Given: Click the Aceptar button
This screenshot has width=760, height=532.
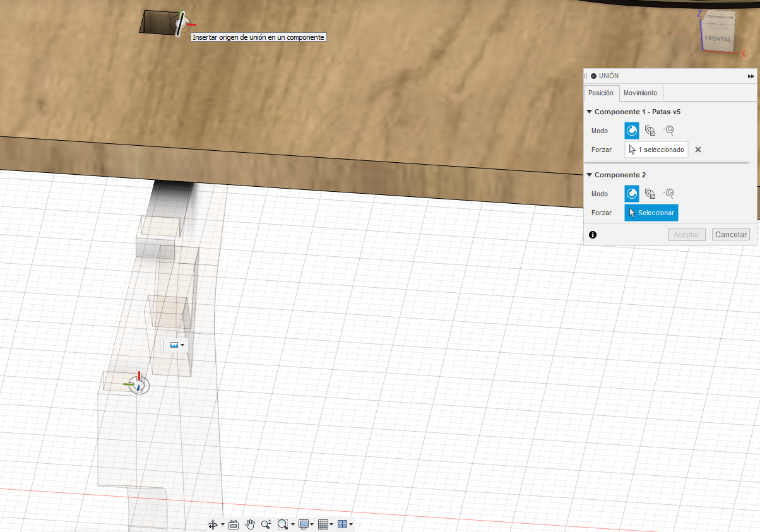Looking at the screenshot, I should [x=687, y=234].
